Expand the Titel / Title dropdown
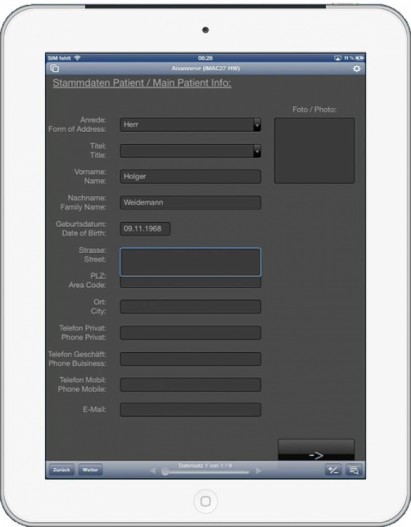The image size is (411, 527). [191, 151]
